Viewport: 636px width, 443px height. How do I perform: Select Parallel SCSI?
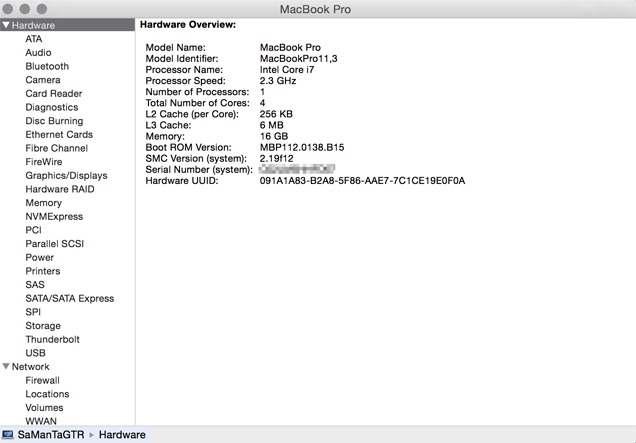pos(54,244)
